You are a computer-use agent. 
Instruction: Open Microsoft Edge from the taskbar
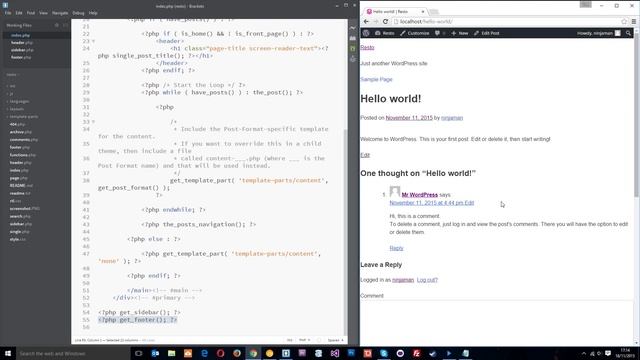(x=204, y=353)
